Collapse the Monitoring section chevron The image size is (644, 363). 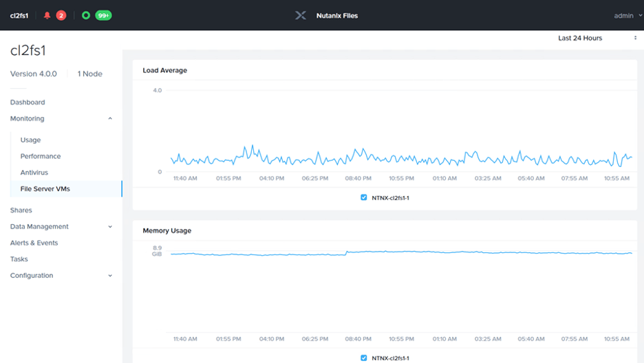pos(110,118)
